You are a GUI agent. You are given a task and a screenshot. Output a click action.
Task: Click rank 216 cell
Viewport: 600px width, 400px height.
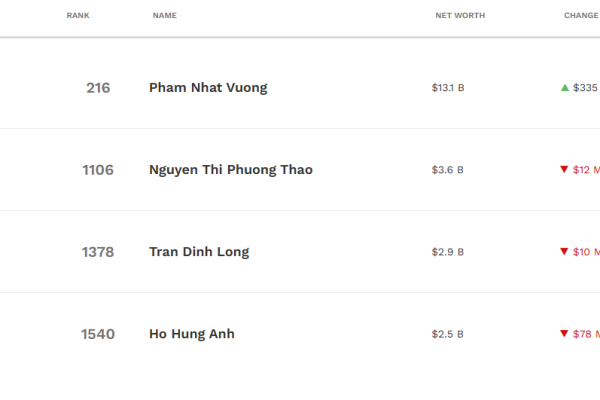(98, 88)
